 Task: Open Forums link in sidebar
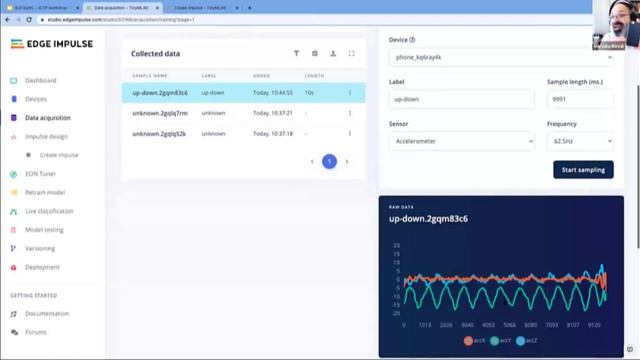(x=36, y=333)
